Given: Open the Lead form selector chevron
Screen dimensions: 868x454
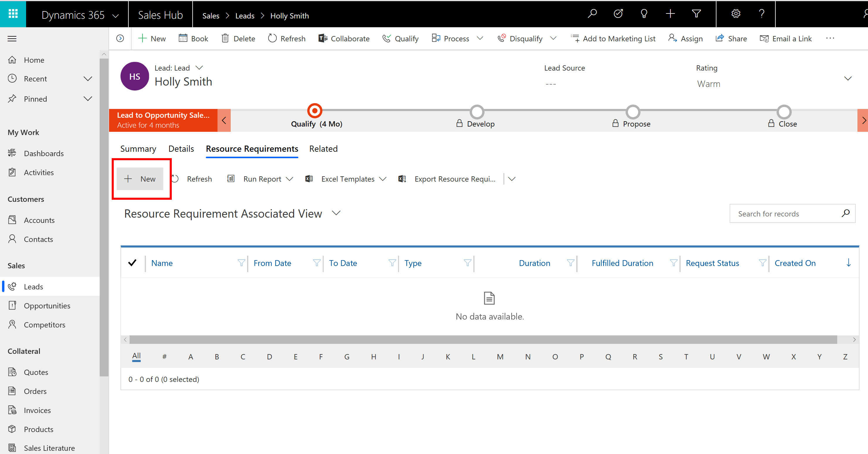Looking at the screenshot, I should 199,68.
